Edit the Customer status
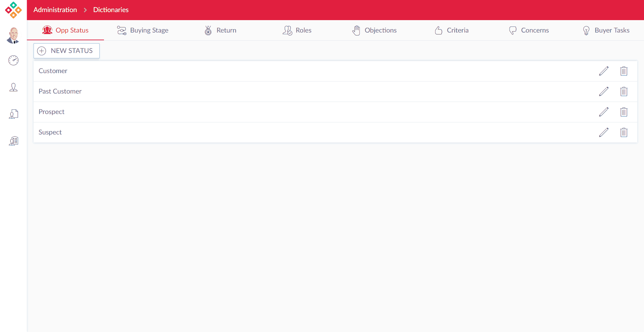The height and width of the screenshot is (332, 644). (x=604, y=71)
